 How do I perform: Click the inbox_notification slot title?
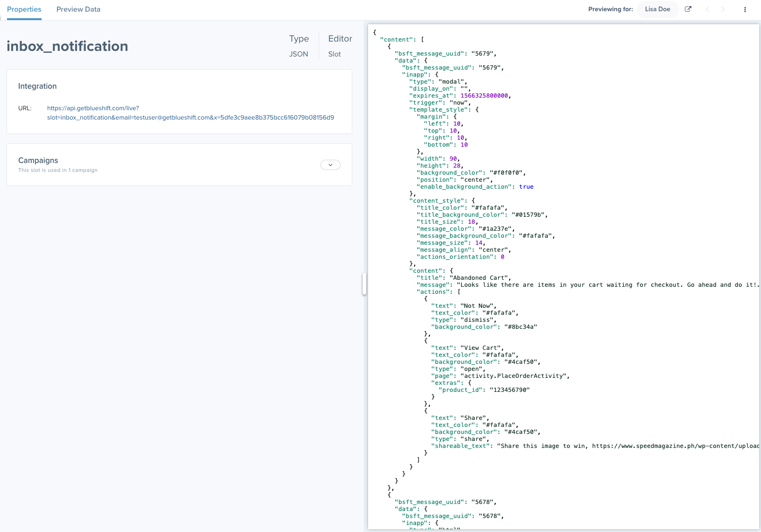coord(67,46)
